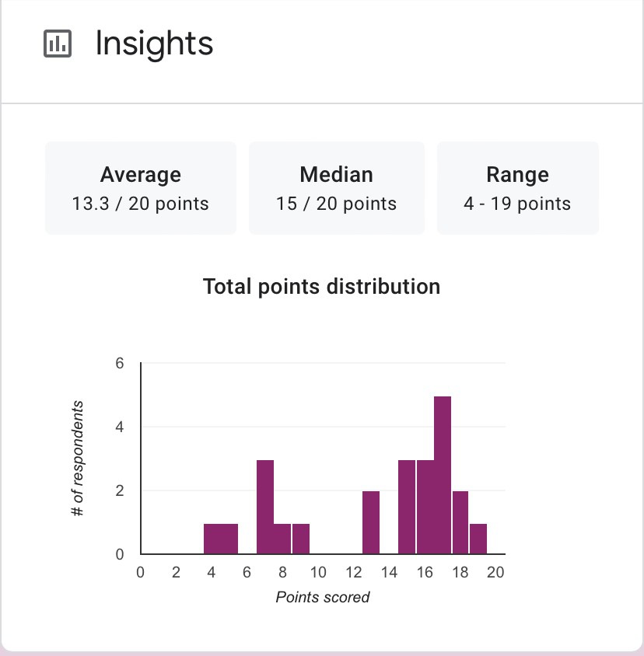Click the bar for 13 points scored

pos(371,522)
